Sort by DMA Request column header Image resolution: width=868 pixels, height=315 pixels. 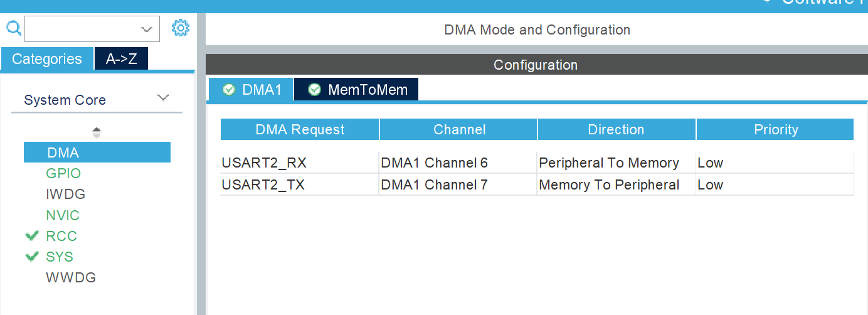pos(300,130)
